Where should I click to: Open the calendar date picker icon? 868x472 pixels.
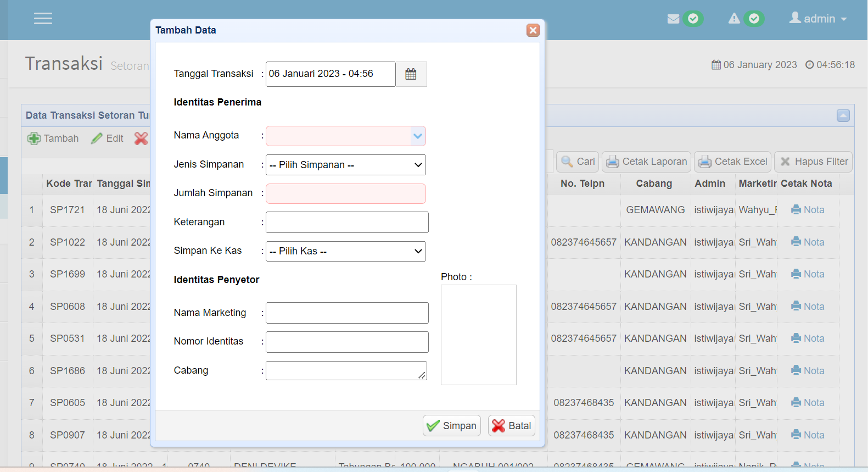tap(411, 74)
